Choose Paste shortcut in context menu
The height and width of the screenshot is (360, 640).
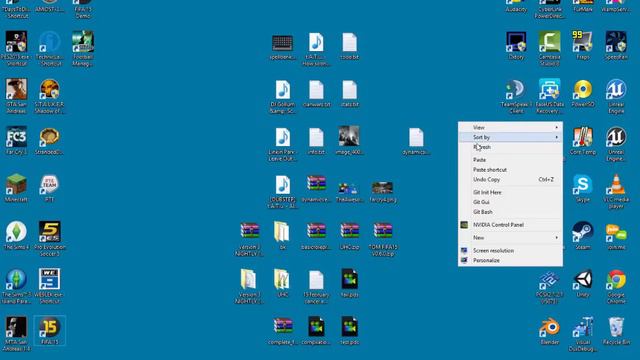(510, 169)
